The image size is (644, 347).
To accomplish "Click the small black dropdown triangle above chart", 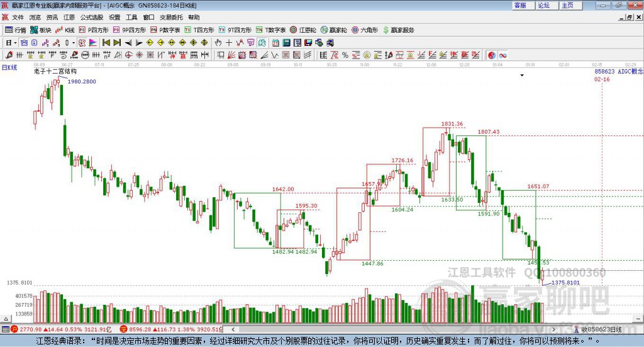I will point(522,75).
